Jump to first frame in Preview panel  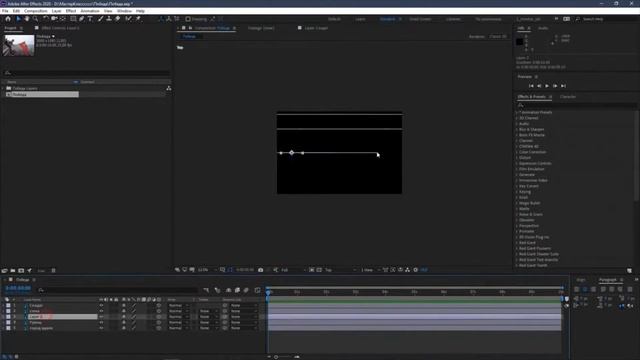[531, 86]
